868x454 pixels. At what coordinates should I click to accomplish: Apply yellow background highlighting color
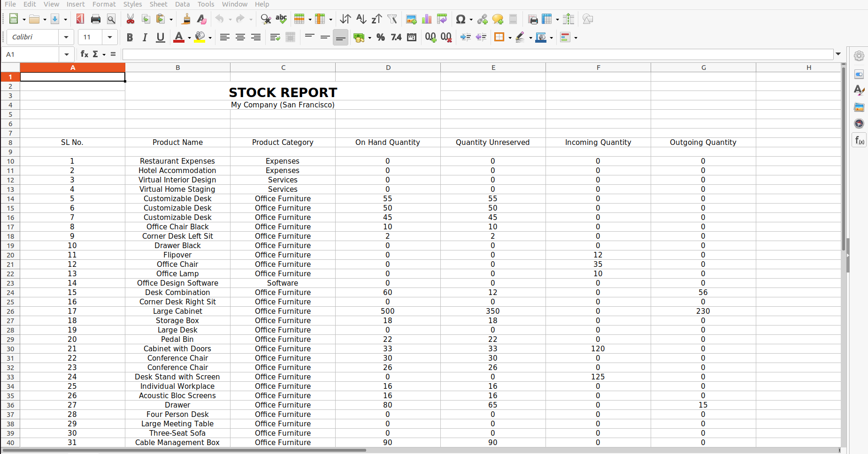tap(200, 38)
